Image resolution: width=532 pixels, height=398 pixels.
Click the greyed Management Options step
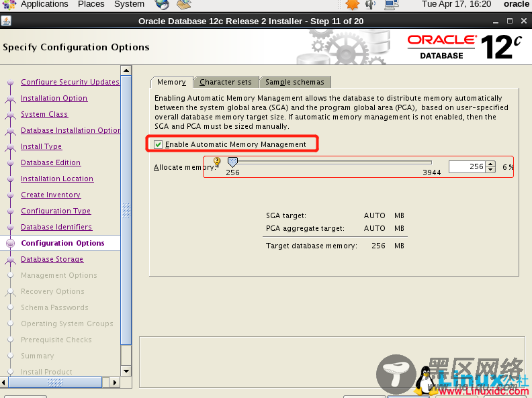click(58, 275)
